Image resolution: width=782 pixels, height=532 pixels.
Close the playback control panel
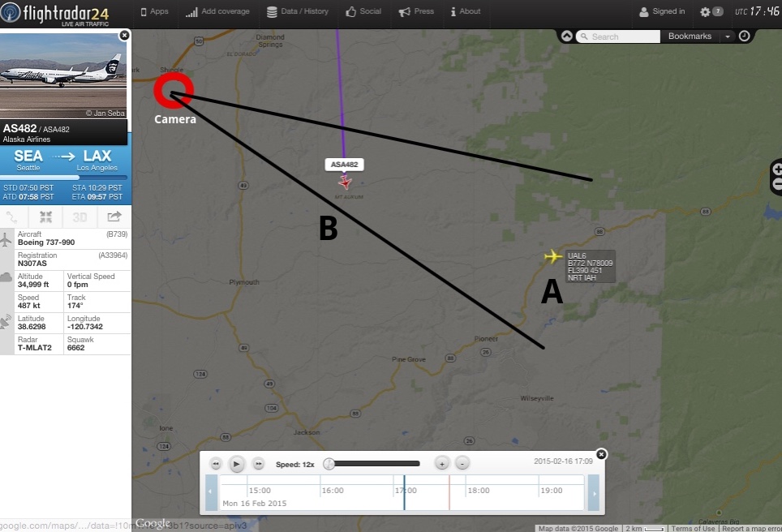(601, 454)
